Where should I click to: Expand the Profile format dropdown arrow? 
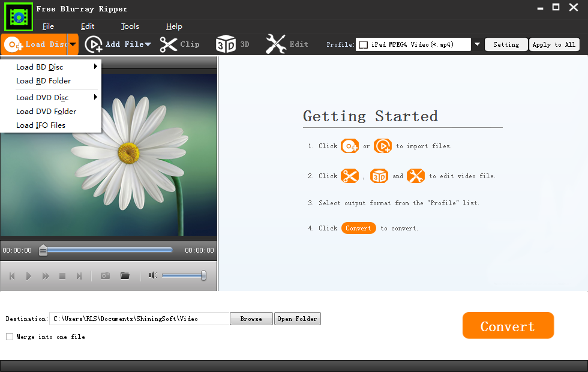coord(478,45)
